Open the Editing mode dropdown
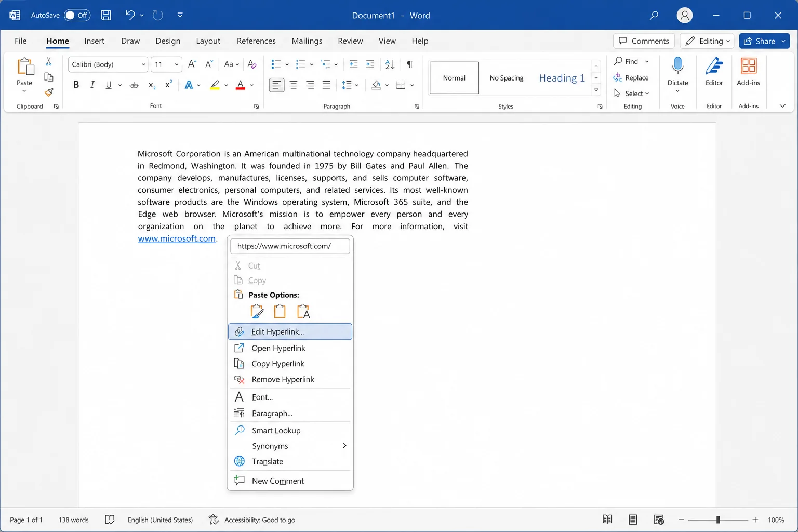Viewport: 798px width, 532px height. (707, 41)
